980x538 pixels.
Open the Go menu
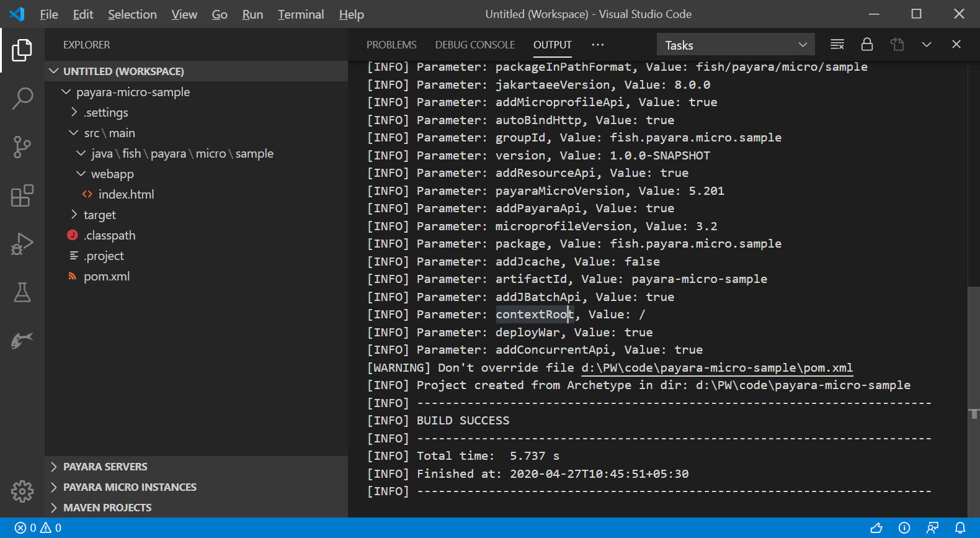220,14
